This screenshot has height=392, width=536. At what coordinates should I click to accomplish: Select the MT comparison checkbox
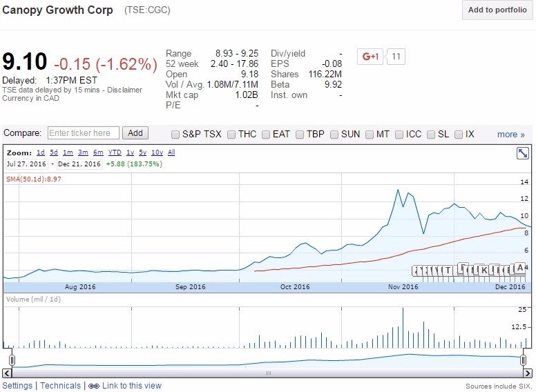pos(369,135)
